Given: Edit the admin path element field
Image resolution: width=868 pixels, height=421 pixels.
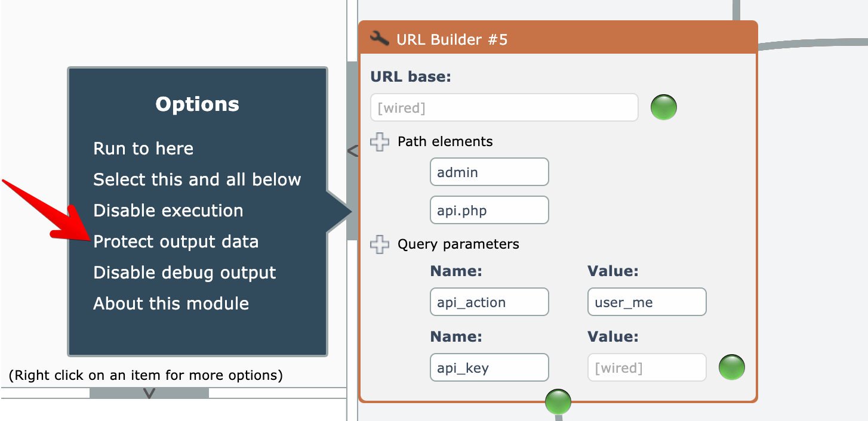Looking at the screenshot, I should point(489,172).
